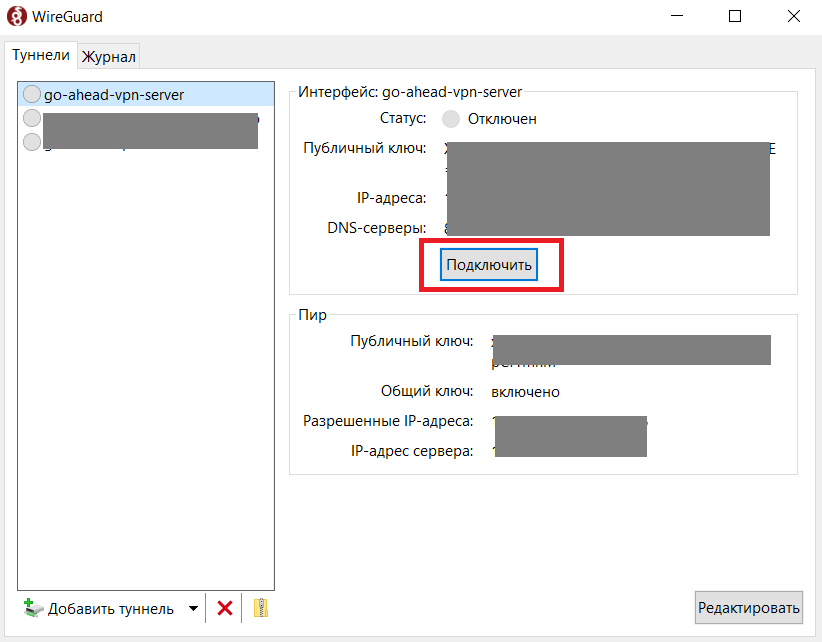Expand the dropdown arrow beside Добавить туннель
Image resolution: width=822 pixels, height=642 pixels.
pos(193,609)
